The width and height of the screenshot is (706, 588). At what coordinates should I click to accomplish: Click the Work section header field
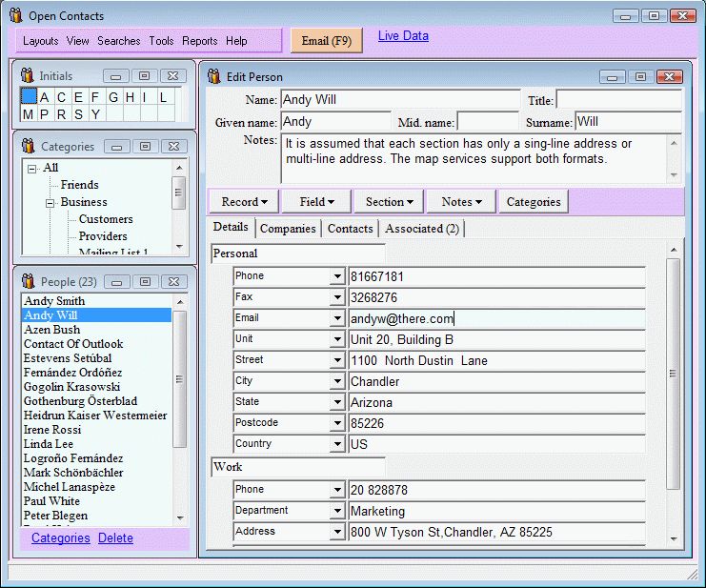(x=298, y=467)
